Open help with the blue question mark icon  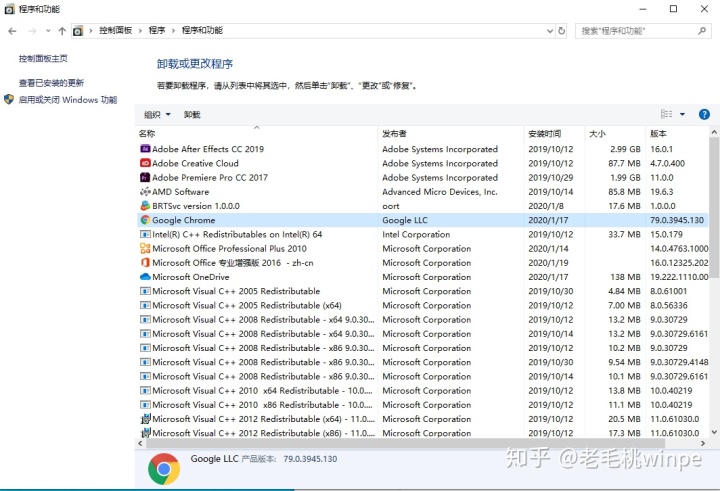(x=704, y=114)
